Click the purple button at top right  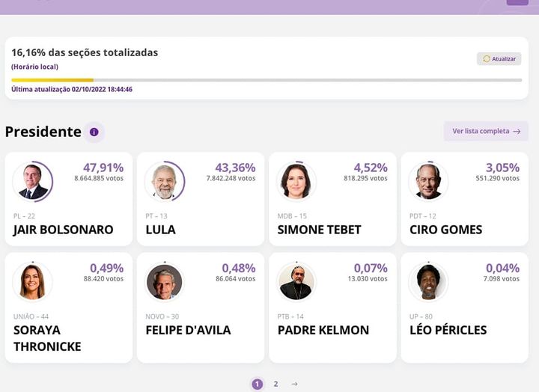pos(517,2)
